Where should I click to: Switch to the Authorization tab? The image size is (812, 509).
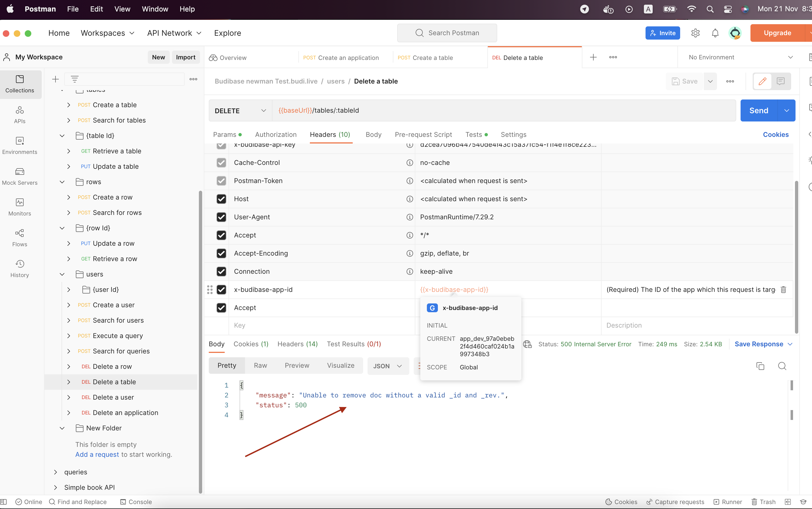(276, 134)
